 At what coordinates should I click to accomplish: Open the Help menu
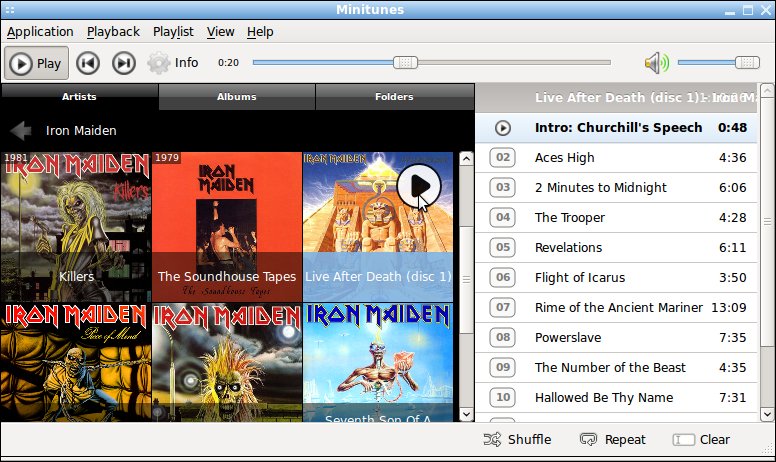click(260, 32)
